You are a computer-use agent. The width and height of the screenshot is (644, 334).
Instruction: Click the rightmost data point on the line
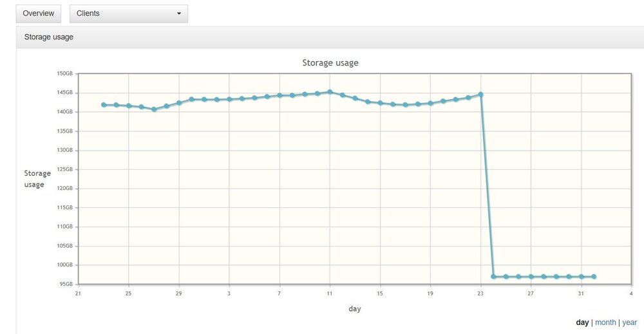[x=594, y=277]
